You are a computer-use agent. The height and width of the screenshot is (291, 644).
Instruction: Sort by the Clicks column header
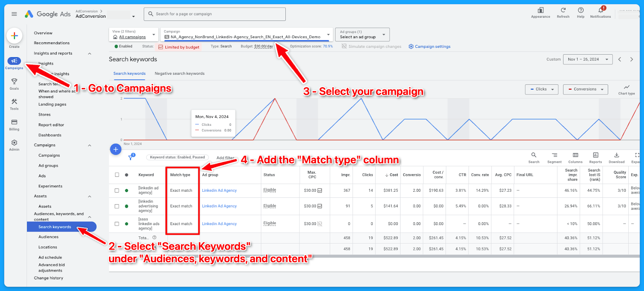click(367, 175)
